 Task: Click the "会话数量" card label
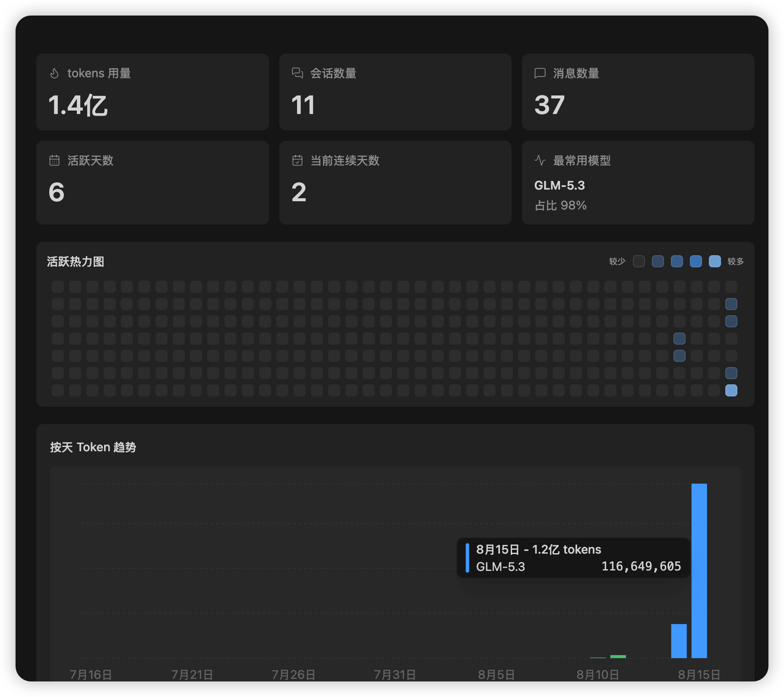pyautogui.click(x=333, y=73)
